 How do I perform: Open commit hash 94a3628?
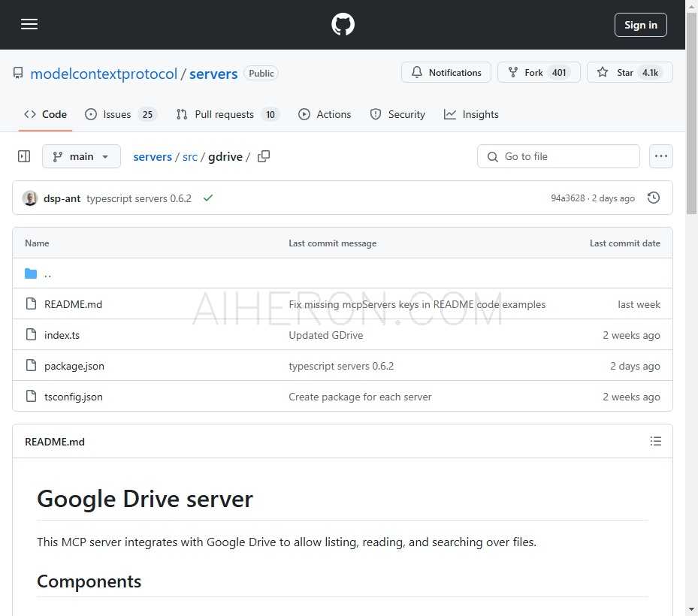click(567, 198)
